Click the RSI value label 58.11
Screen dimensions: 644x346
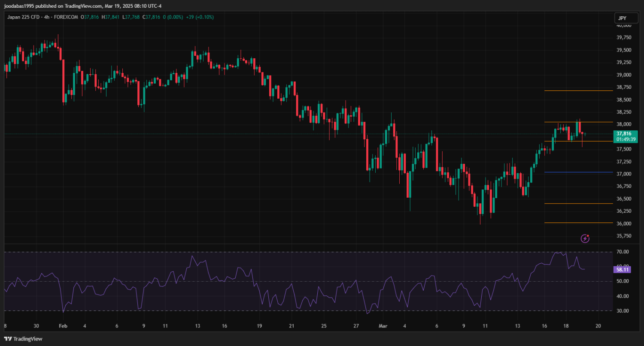[623, 269]
